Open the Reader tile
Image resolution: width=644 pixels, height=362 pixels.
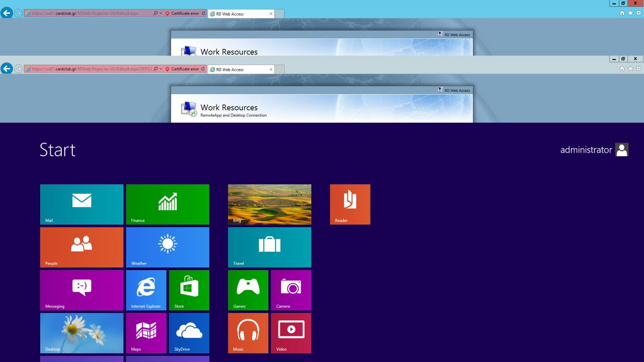pyautogui.click(x=350, y=204)
